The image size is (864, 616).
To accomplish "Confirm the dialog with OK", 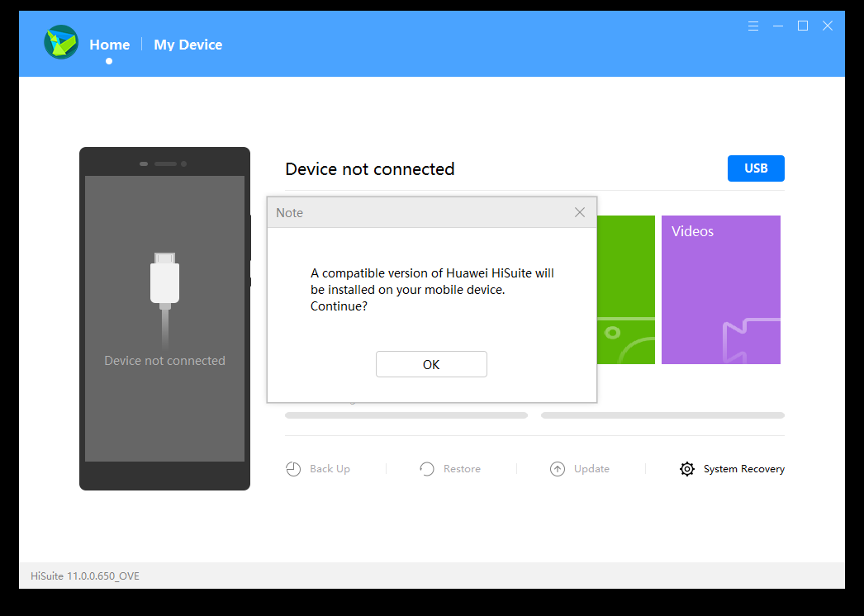I will click(x=431, y=364).
